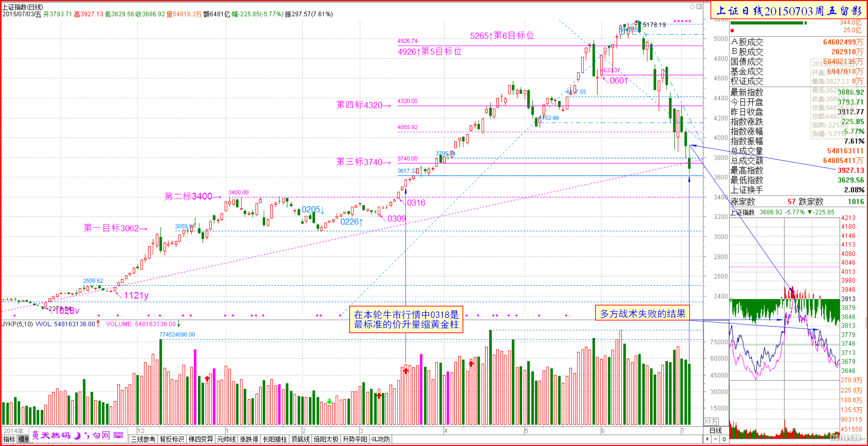Click the 0205↓ date marker label
The height and width of the screenshot is (446, 868).
pos(313,209)
